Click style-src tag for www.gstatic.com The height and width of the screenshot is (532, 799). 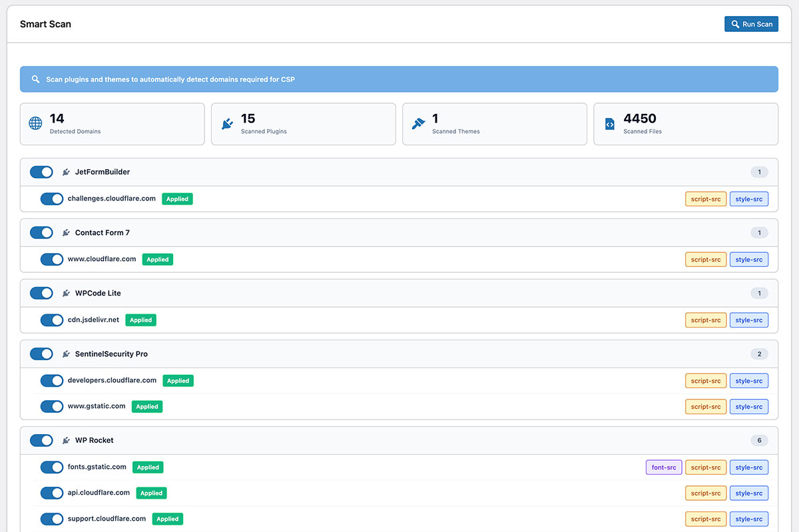tap(749, 406)
